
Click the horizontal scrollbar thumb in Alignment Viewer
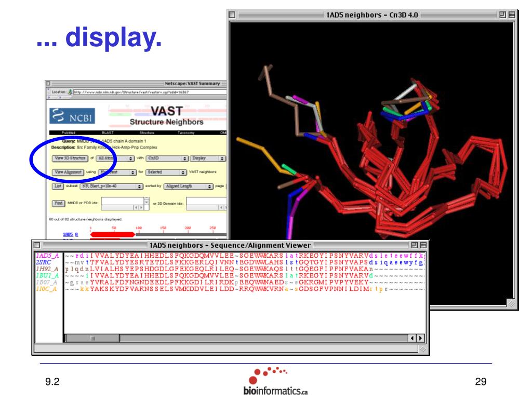(92, 338)
